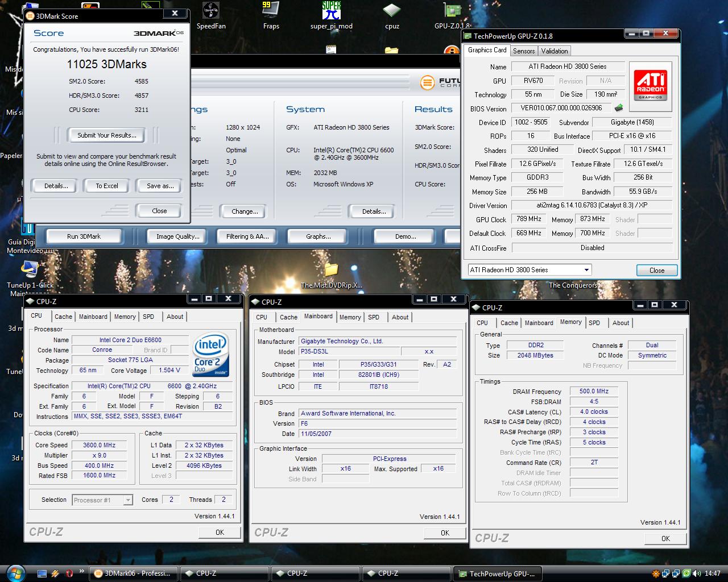Click OK in the middle CPU-Z window
728x582 pixels.
tap(445, 533)
